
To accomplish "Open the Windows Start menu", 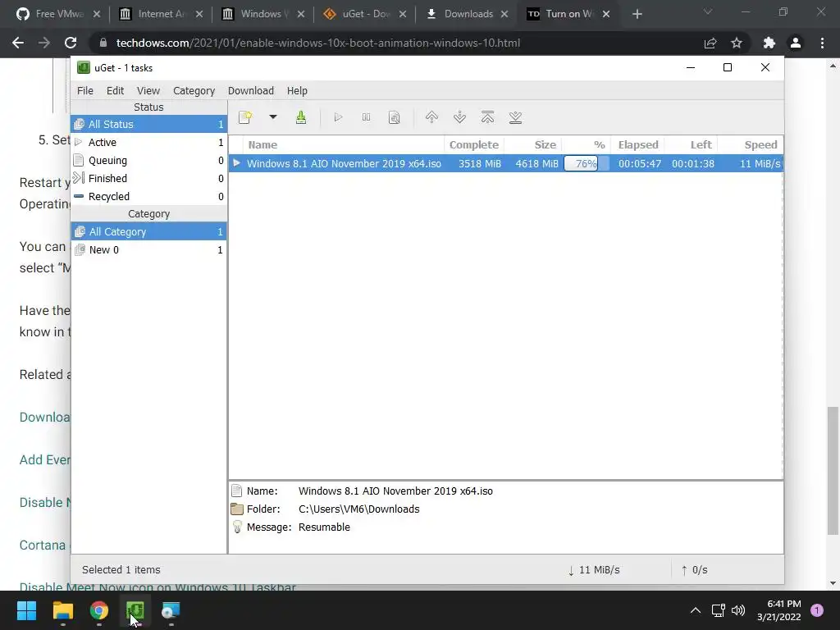I will tap(26, 610).
